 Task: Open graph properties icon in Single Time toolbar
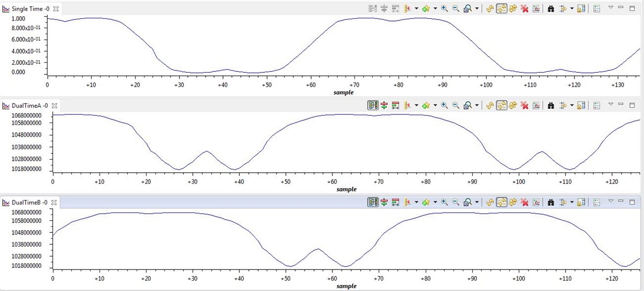tap(536, 8)
